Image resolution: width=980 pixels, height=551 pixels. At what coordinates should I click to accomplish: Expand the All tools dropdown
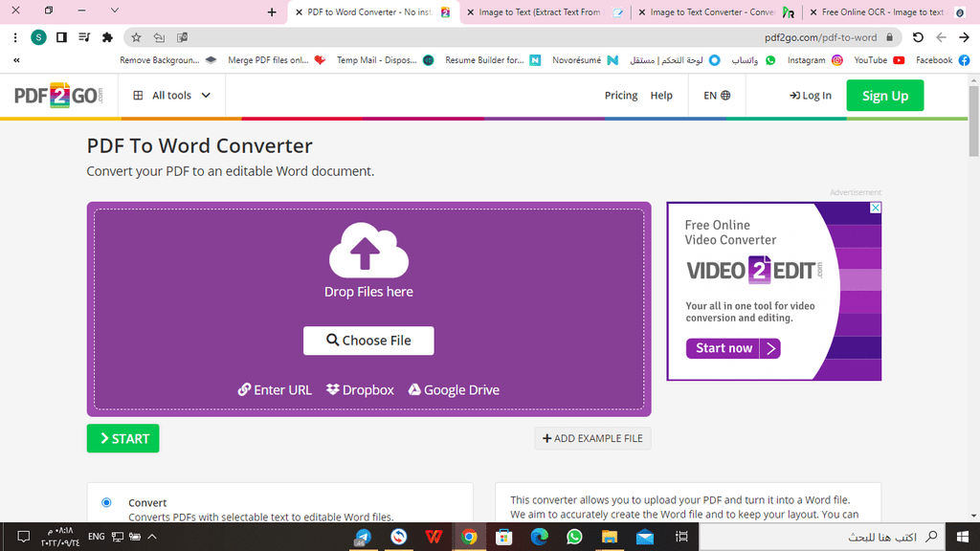[x=172, y=96]
